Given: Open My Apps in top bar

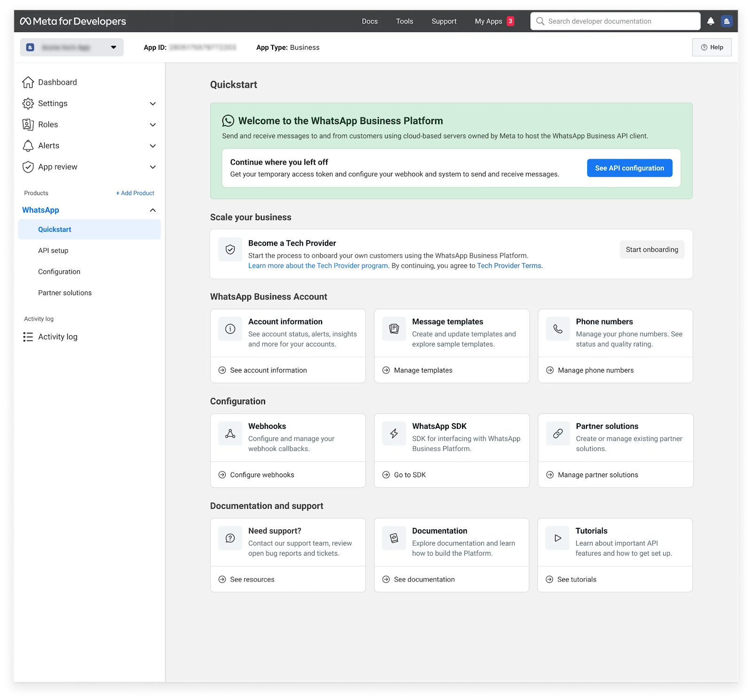Looking at the screenshot, I should (x=488, y=21).
